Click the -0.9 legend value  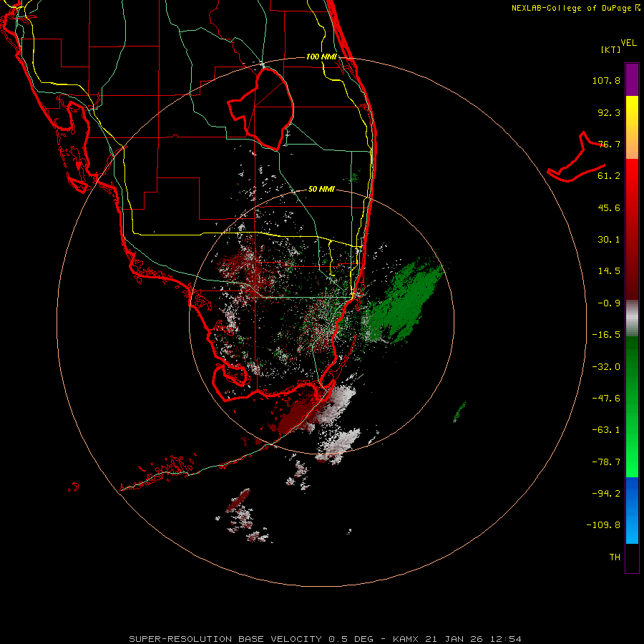point(609,303)
